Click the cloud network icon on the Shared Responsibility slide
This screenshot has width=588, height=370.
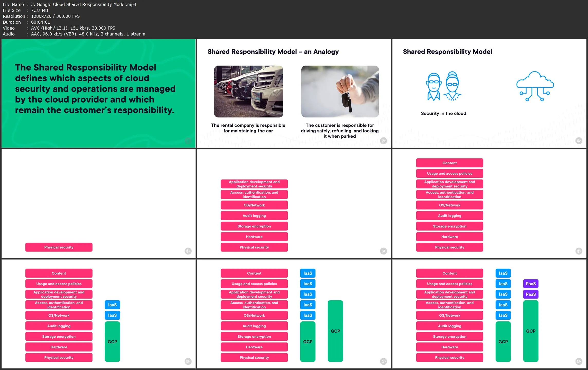535,86
